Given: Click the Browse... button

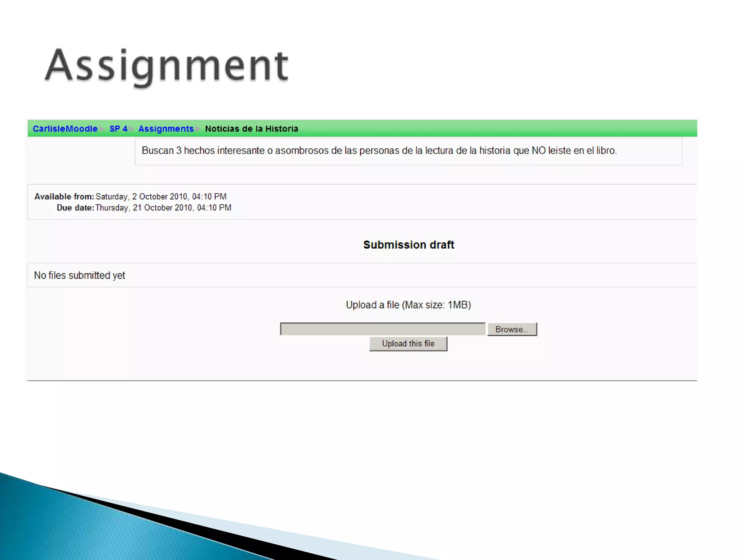Looking at the screenshot, I should click(x=512, y=329).
